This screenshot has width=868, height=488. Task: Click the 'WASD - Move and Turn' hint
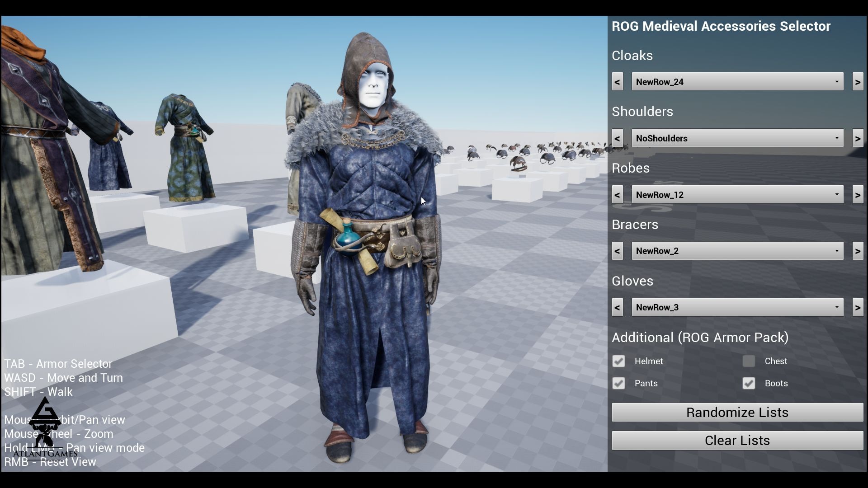tap(64, 378)
